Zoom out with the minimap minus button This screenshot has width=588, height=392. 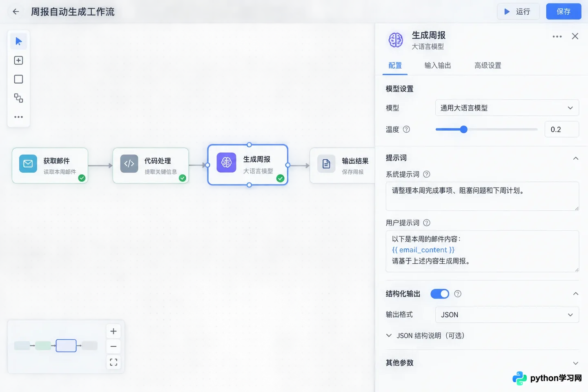click(x=114, y=347)
